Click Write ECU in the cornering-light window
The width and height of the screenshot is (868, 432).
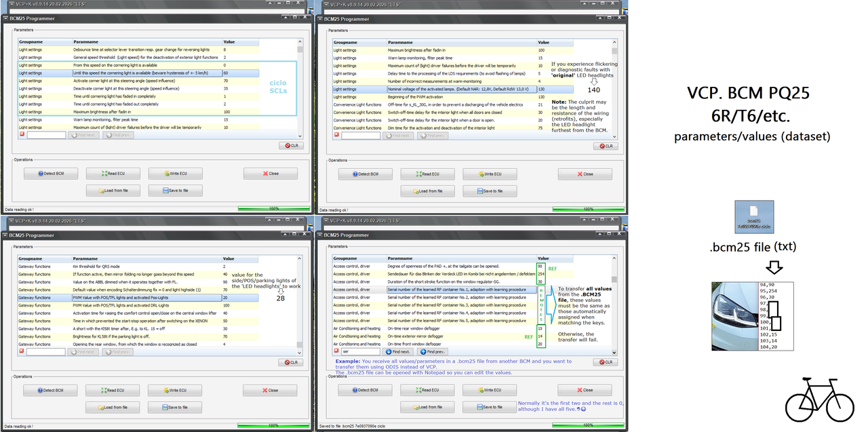[176, 174]
